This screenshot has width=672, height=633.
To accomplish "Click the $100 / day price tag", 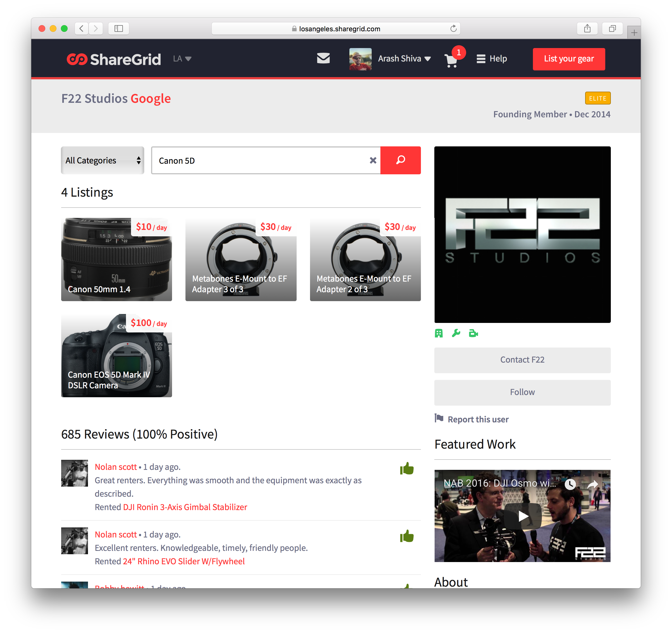I will [149, 323].
